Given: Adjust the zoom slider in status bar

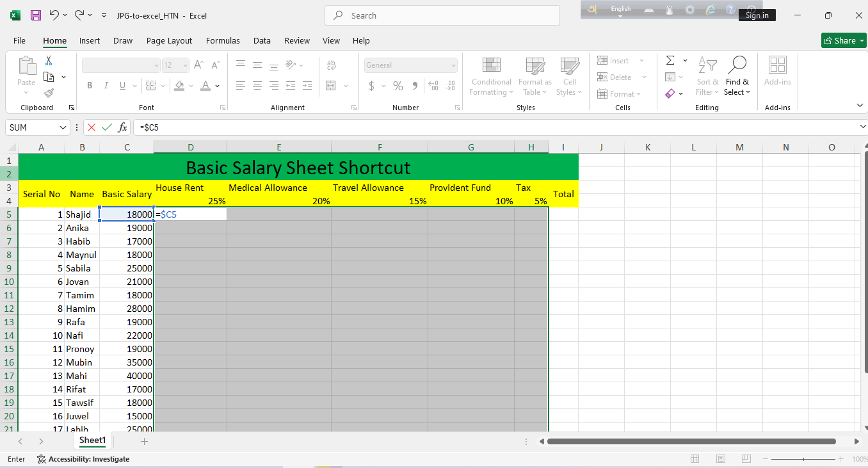Looking at the screenshot, I should tap(804, 459).
